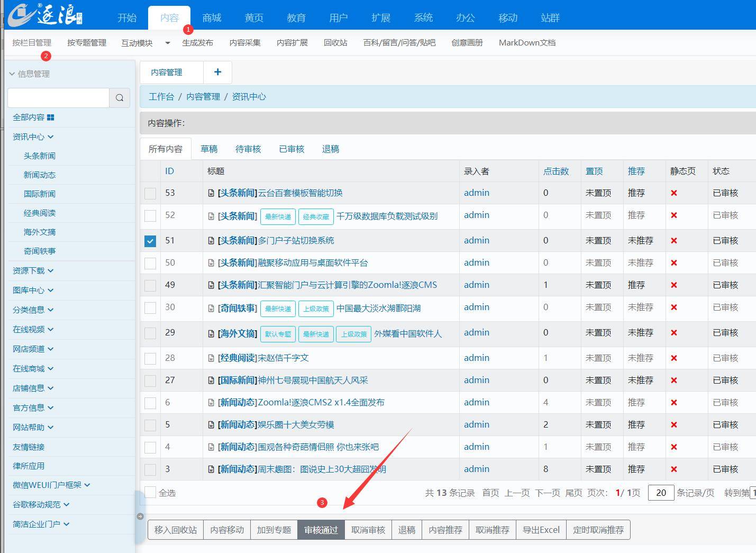Click the document icon in row 53
Viewport: 756px width, 553px height.
coord(211,193)
